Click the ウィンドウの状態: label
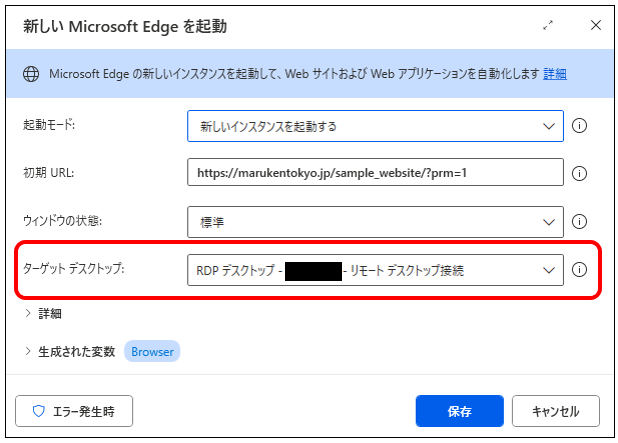Screen dimensions: 618x443 62,221
